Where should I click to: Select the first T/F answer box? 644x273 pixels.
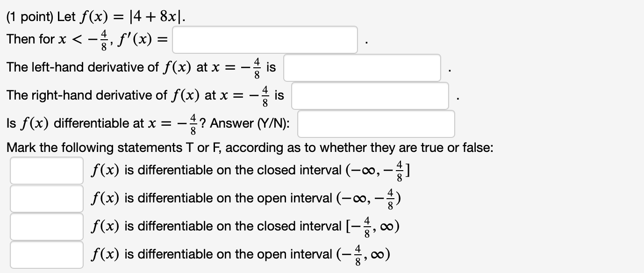coord(46,171)
